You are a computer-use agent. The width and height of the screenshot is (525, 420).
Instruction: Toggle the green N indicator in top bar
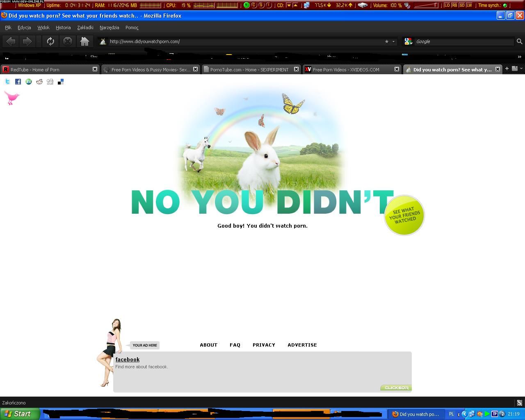pos(247,5)
